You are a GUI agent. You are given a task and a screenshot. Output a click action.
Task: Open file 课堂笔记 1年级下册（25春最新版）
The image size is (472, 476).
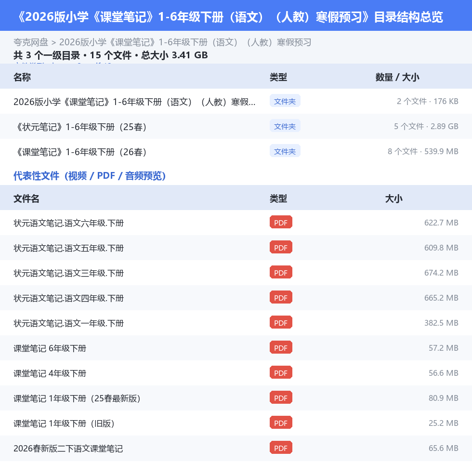pos(77,398)
